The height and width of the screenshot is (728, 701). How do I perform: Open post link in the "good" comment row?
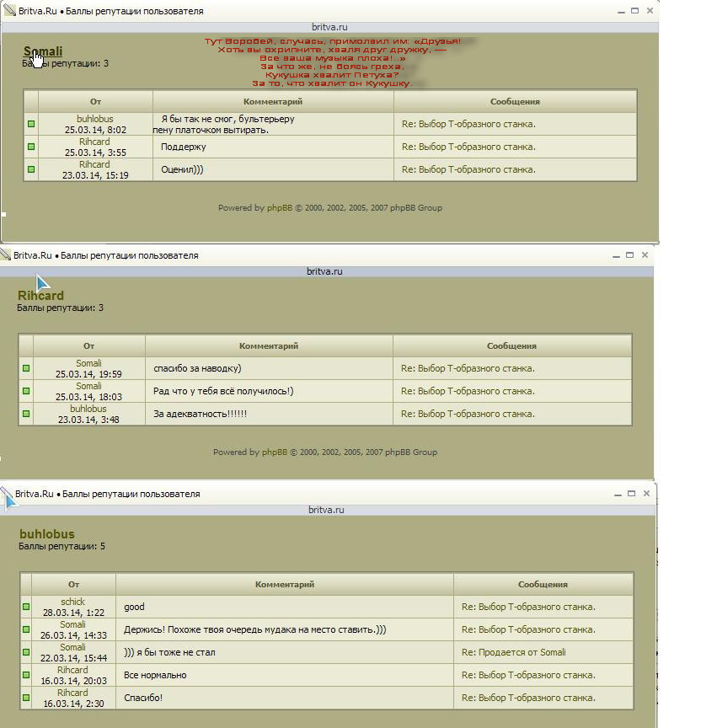528,607
